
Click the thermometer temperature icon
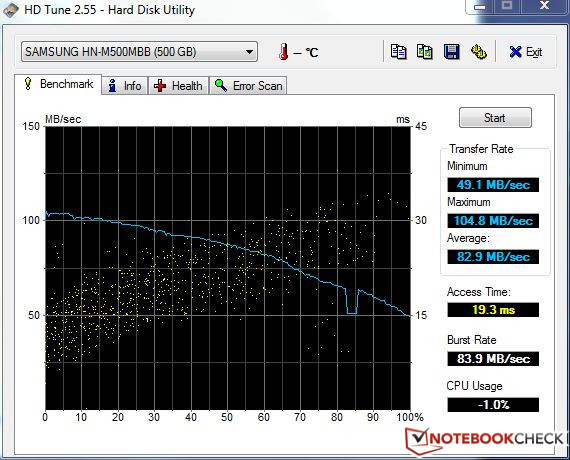[x=284, y=52]
